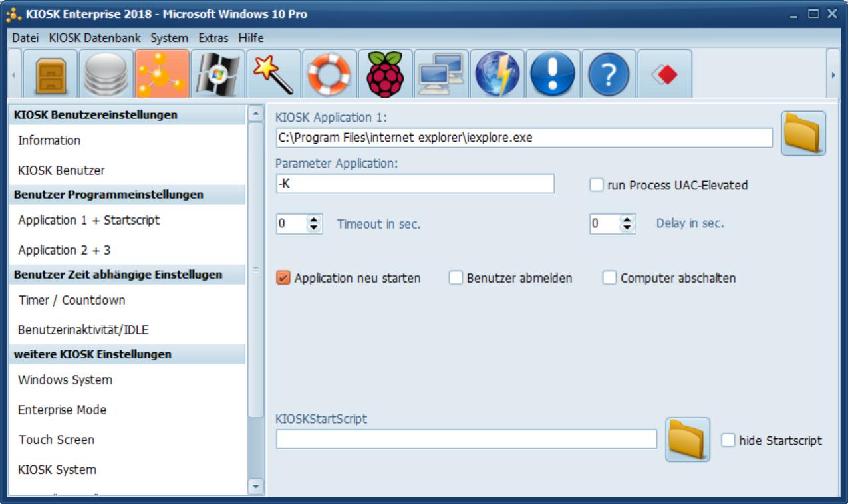Launch the magic wand wizard icon
848x504 pixels.
[x=274, y=74]
